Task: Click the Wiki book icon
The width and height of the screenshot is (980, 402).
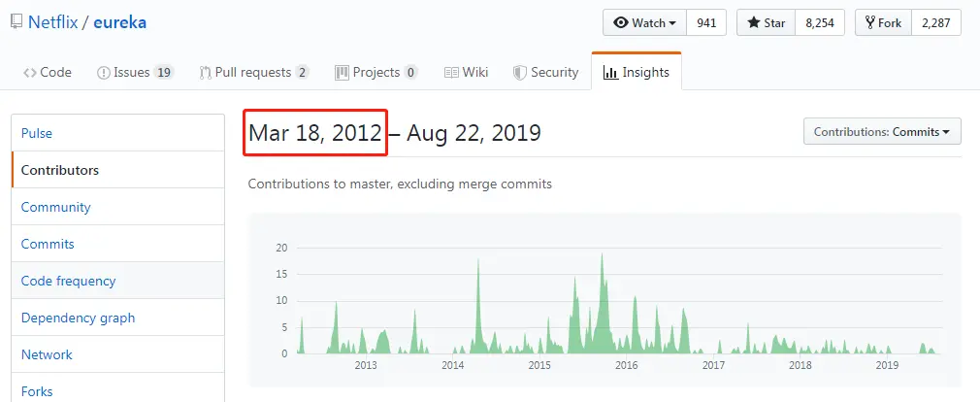Action: coord(451,73)
